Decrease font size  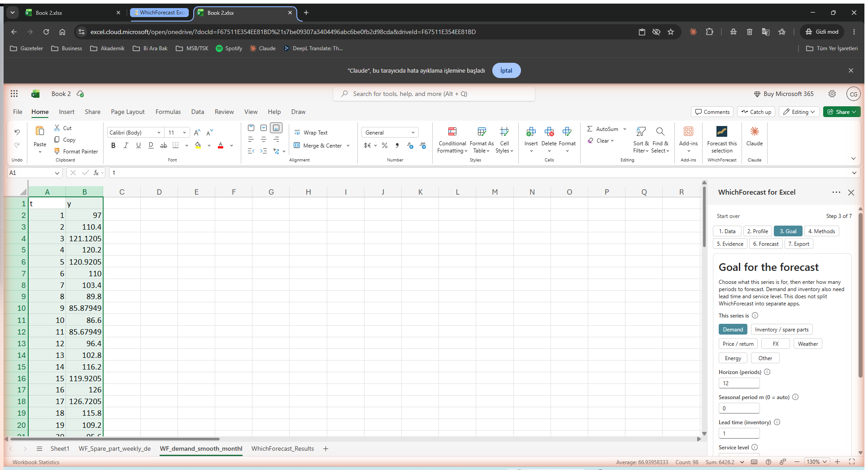210,132
